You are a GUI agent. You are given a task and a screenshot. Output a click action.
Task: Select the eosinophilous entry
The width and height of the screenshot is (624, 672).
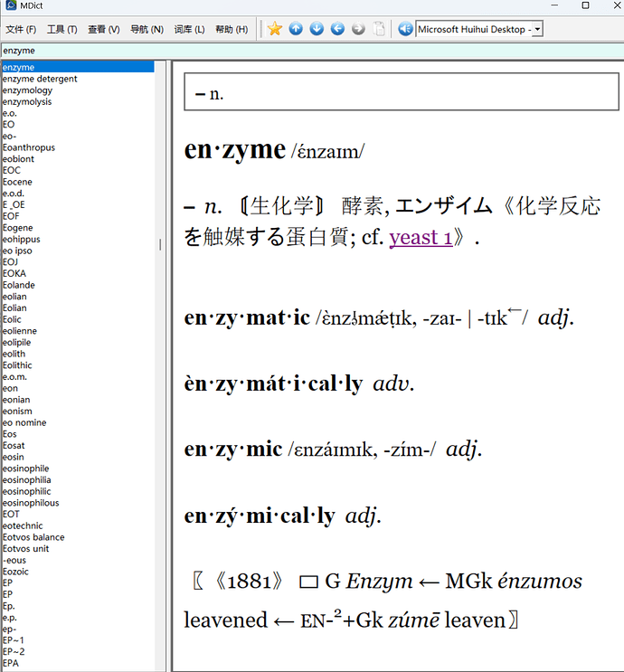coord(31,504)
